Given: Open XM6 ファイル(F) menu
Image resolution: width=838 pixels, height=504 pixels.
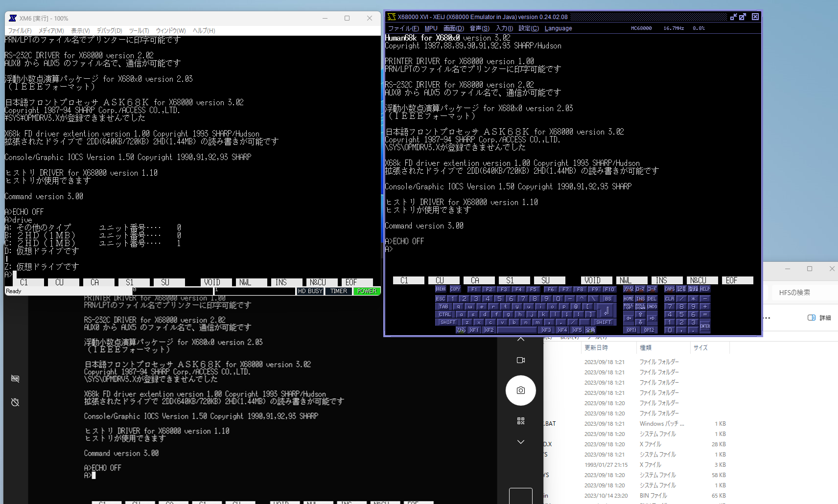Looking at the screenshot, I should tap(20, 30).
